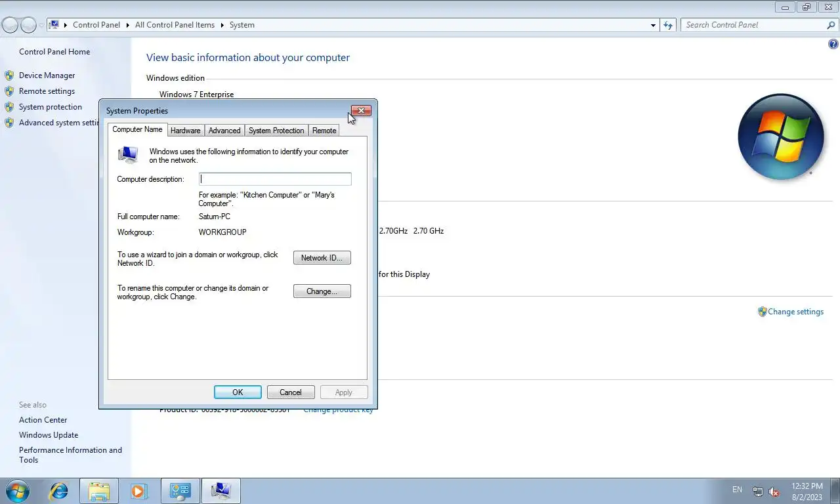The height and width of the screenshot is (504, 840).
Task: Select the Remote tab
Action: click(x=324, y=131)
